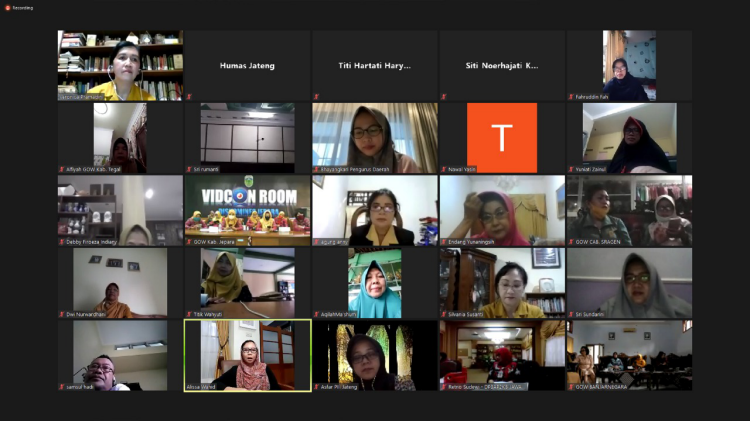
Task: Click muted mic icon on Siti Noerhajati tile
Action: (444, 97)
